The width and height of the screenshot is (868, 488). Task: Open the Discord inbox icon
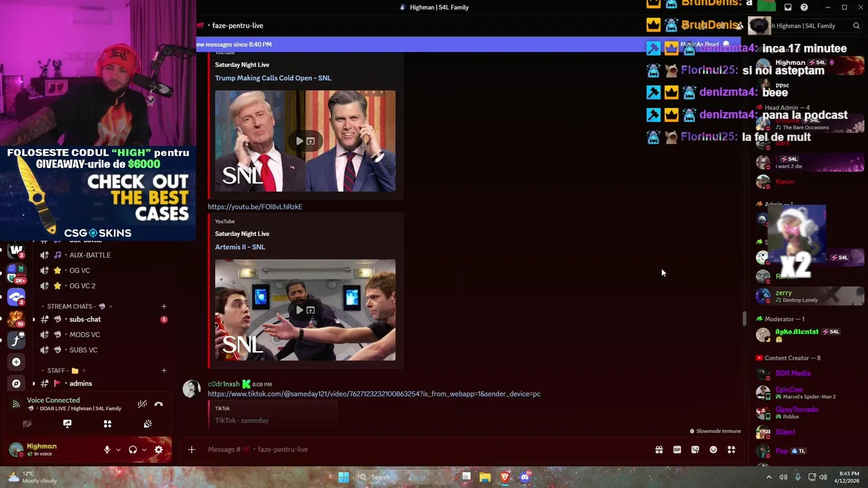click(788, 7)
